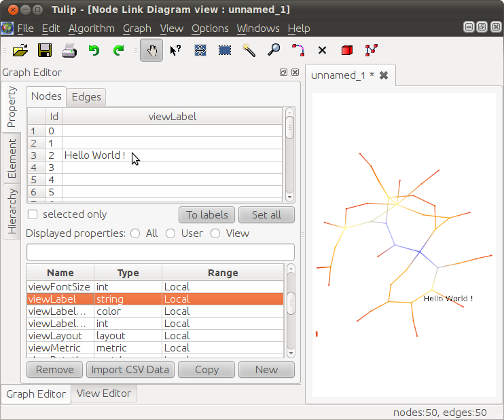Click the open file folder icon

click(20, 50)
